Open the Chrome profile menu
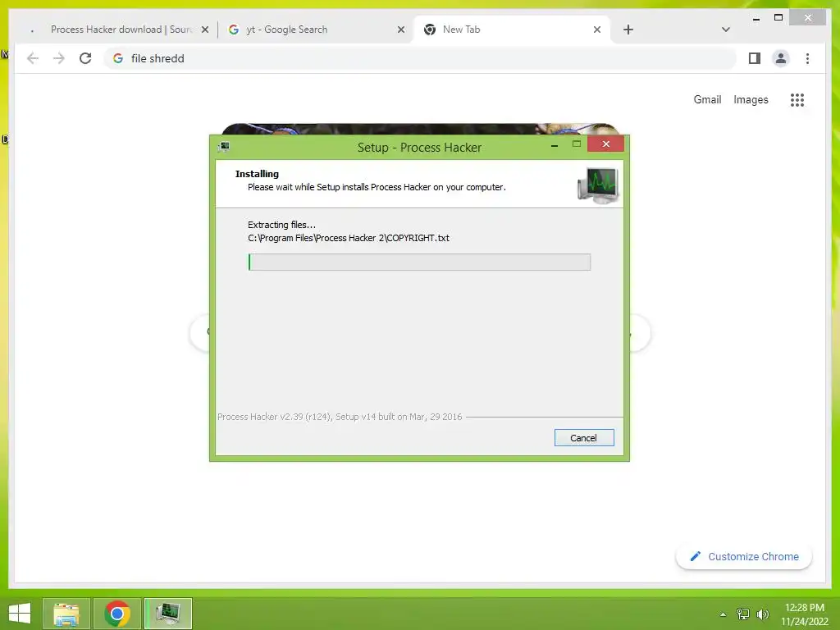This screenshot has height=630, width=840. point(781,58)
